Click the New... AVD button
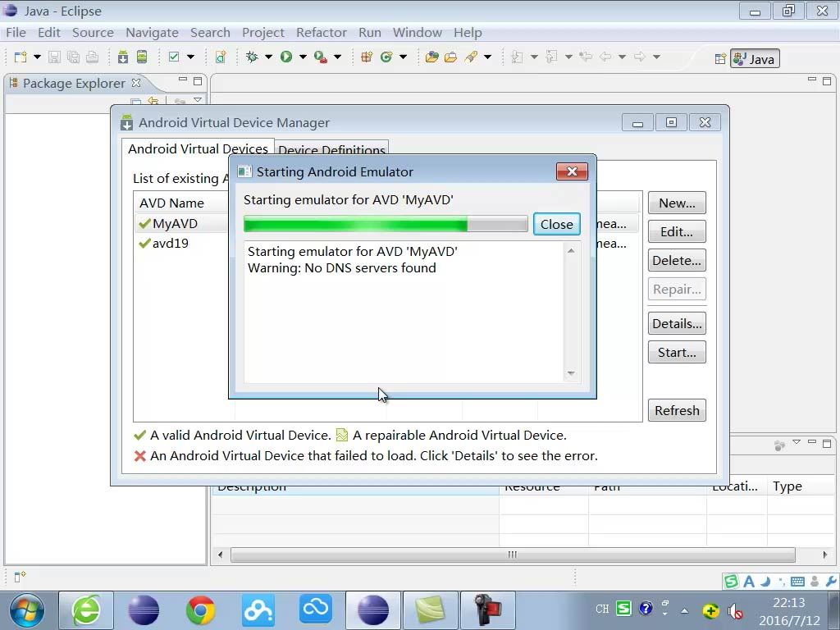 coord(677,203)
